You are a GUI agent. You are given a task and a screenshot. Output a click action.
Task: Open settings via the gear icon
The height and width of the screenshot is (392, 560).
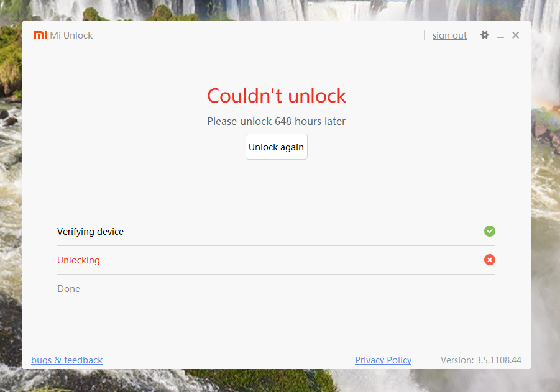[485, 35]
